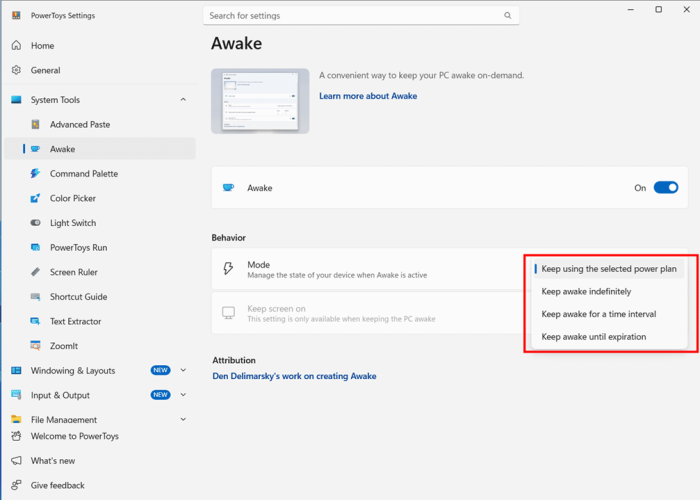Expand the File Management chevron
This screenshot has width=700, height=500.
183,419
